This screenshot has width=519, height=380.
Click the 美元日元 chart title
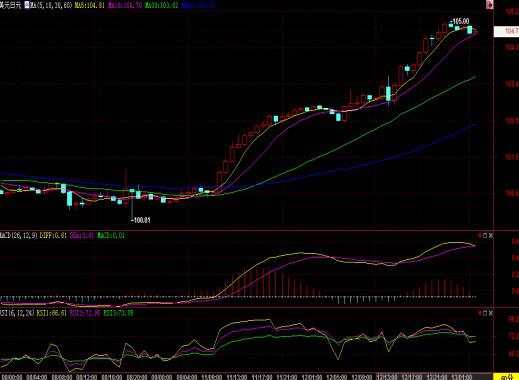tap(11, 5)
